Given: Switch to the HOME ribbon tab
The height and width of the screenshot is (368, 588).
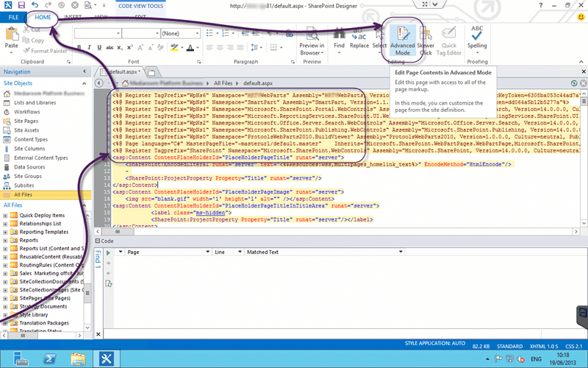Looking at the screenshot, I should (43, 17).
